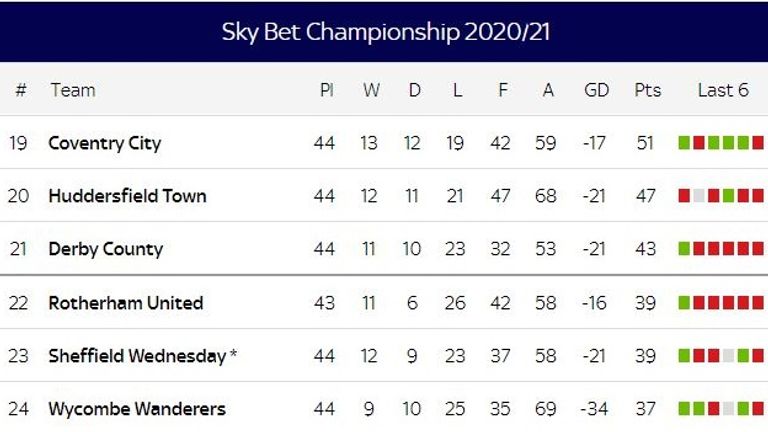Image resolution: width=768 pixels, height=432 pixels.
Task: Click the Sky Bet Championship 2020/21 title
Action: (384, 32)
